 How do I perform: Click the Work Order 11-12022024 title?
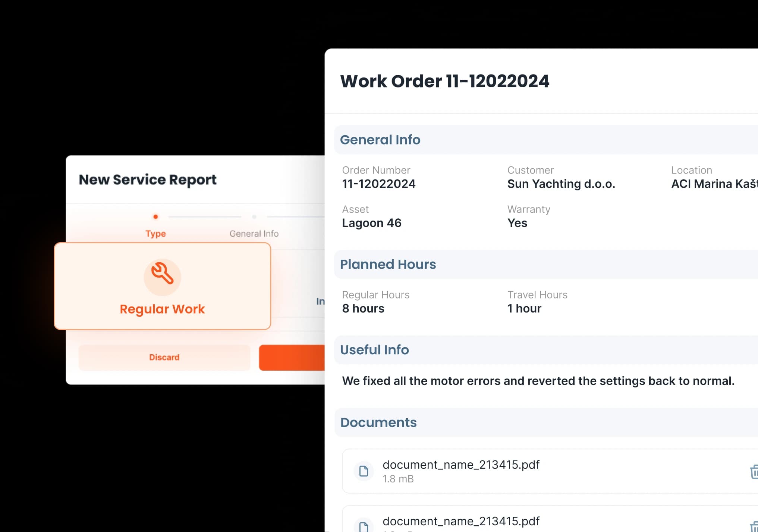444,81
